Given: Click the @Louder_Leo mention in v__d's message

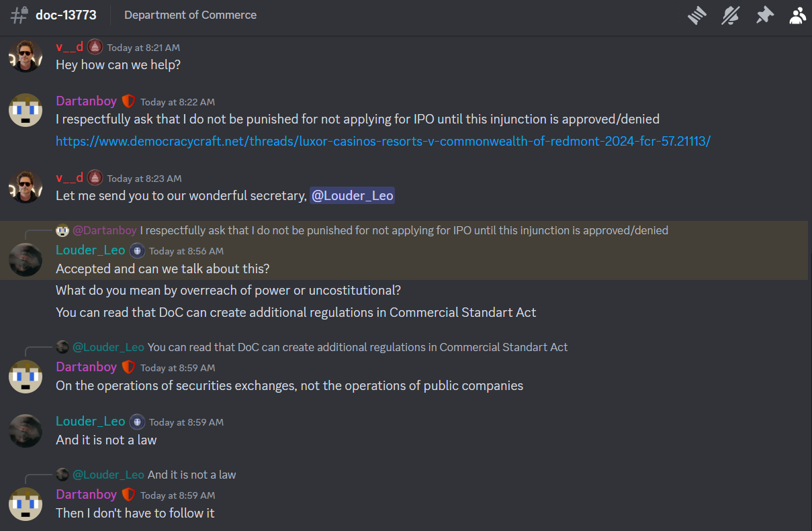Looking at the screenshot, I should (352, 195).
